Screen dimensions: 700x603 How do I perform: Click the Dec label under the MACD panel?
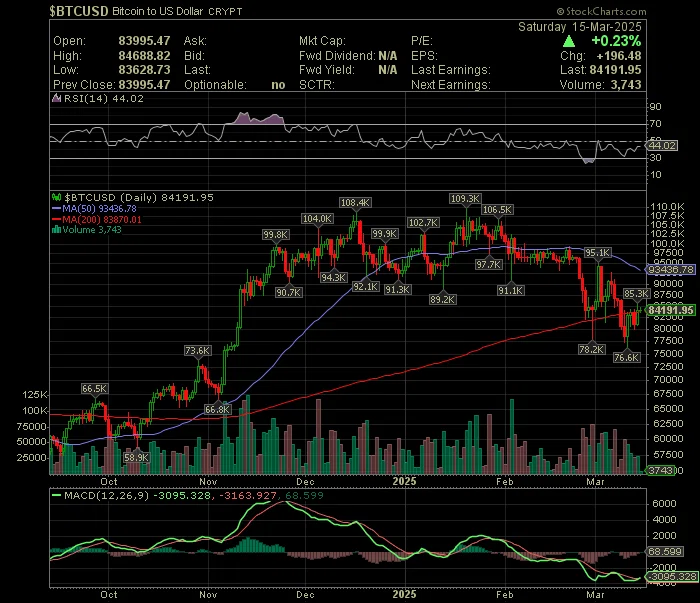[x=305, y=595]
